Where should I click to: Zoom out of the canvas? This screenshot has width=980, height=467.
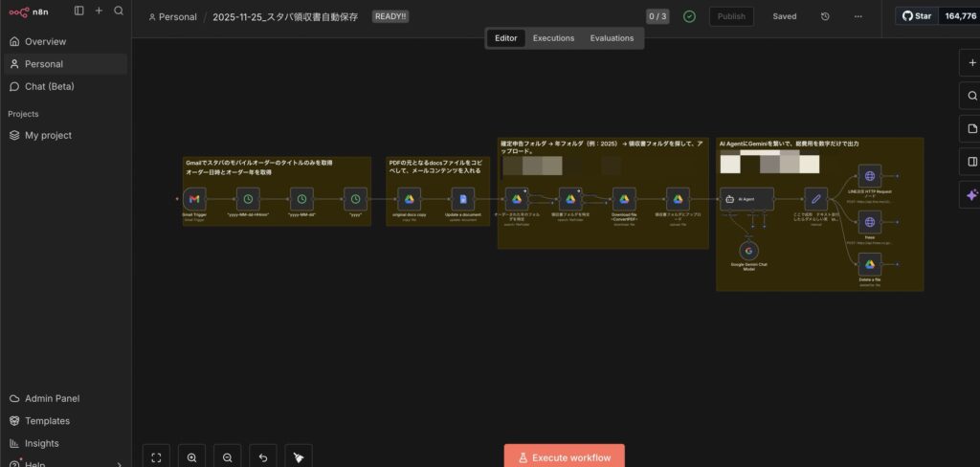227,457
